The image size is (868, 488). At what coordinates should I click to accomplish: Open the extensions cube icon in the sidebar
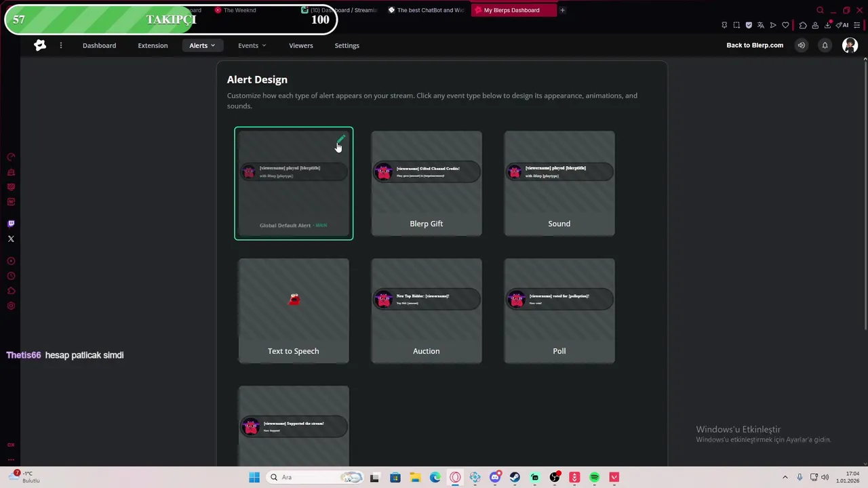(11, 291)
